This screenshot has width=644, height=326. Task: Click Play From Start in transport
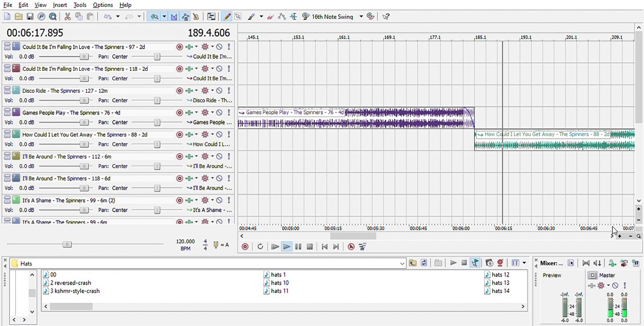(x=275, y=247)
